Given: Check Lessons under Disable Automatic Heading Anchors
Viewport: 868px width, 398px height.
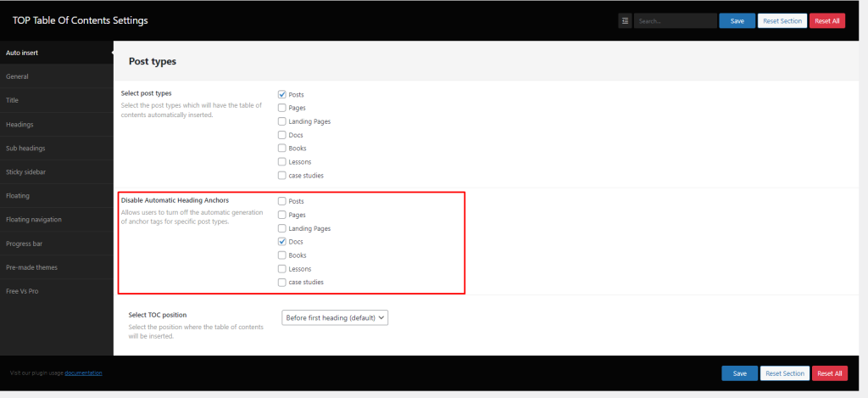Looking at the screenshot, I should pos(281,269).
